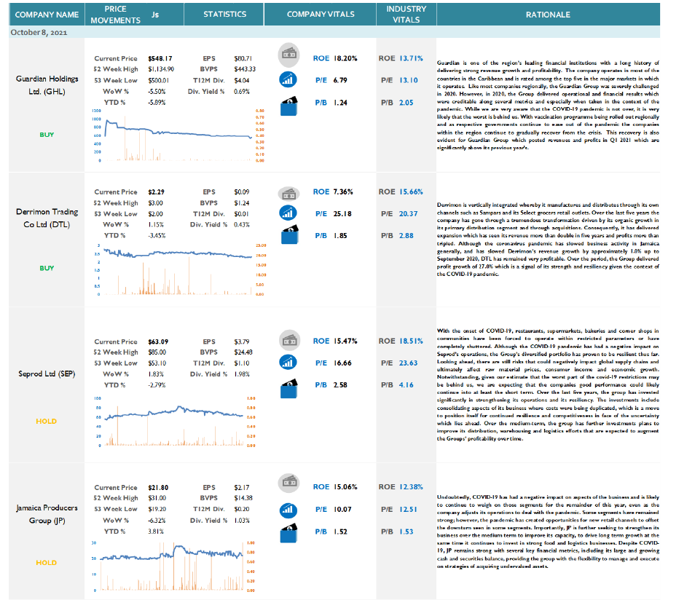Click Jamaica Producers industry ROE 12.38%

pyautogui.click(x=411, y=487)
